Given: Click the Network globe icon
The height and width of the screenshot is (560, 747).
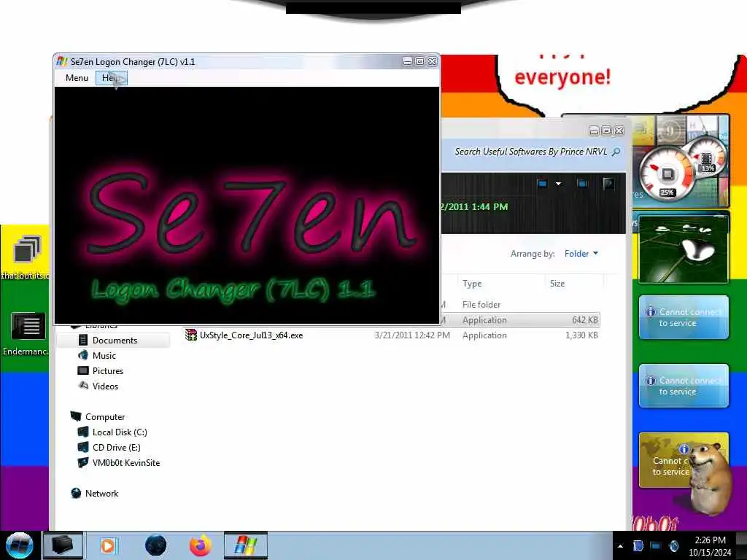Looking at the screenshot, I should [76, 493].
